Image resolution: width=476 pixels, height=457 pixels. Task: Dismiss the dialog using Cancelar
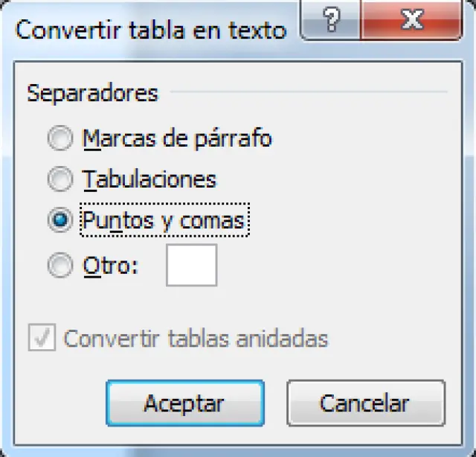pos(365,403)
